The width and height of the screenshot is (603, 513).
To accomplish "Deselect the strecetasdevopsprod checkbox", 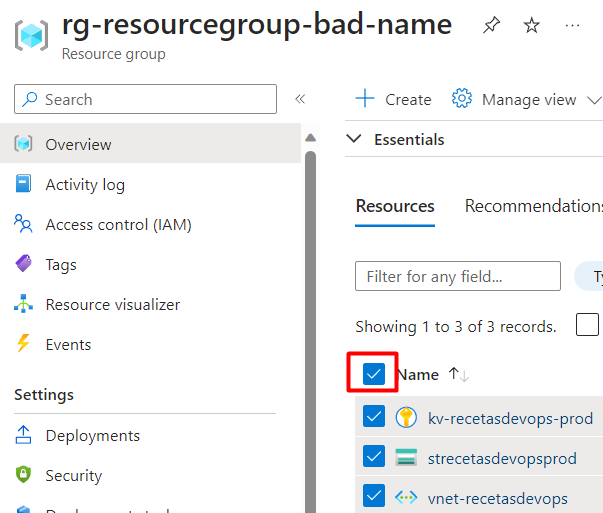I will (x=374, y=456).
